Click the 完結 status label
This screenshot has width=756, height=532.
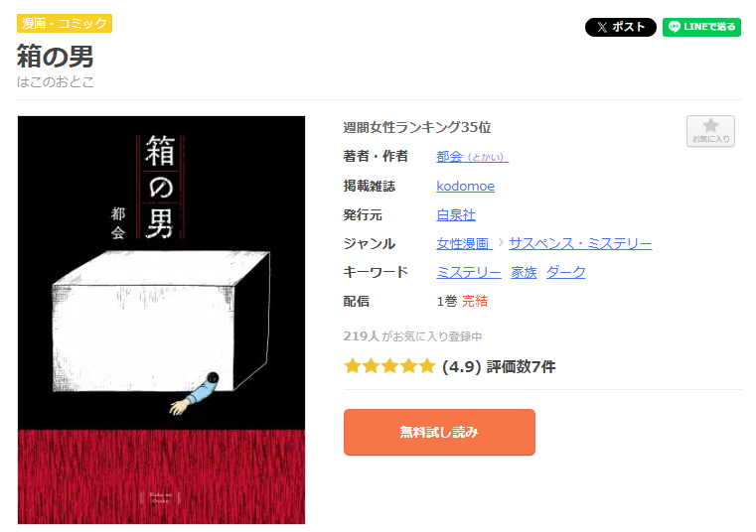coord(475,302)
